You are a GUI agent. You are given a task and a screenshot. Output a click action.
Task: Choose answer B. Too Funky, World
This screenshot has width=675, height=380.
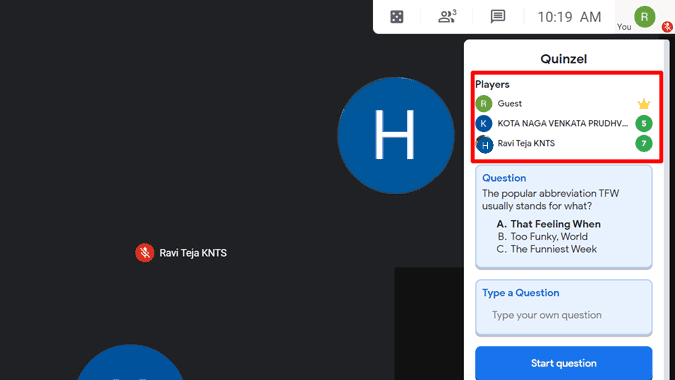click(542, 236)
